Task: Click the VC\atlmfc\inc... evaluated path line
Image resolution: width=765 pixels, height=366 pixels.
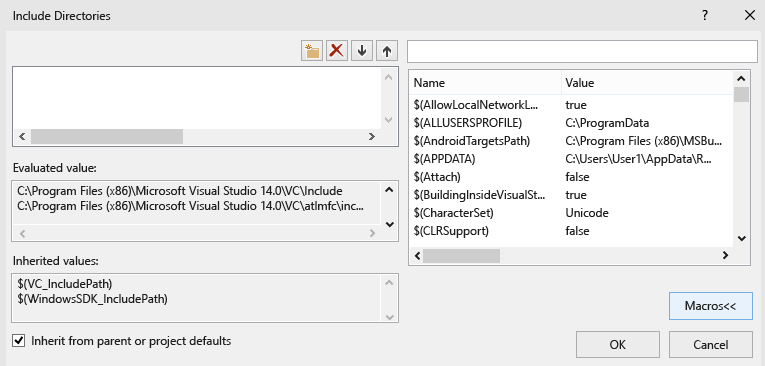Action: 190,206
